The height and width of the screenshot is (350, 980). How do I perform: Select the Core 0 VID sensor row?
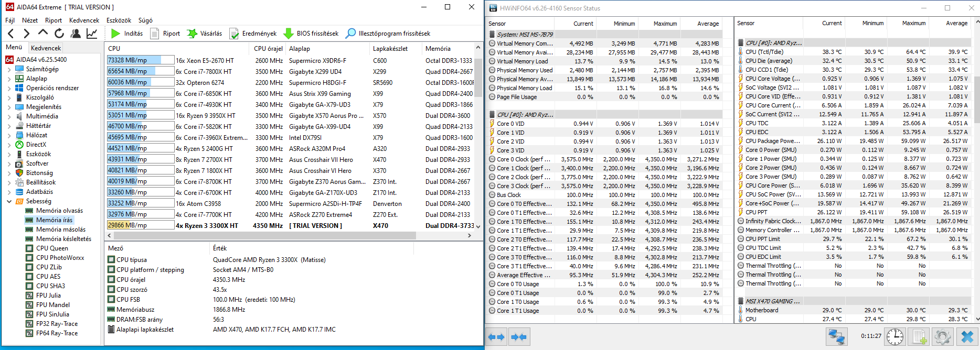click(604, 124)
